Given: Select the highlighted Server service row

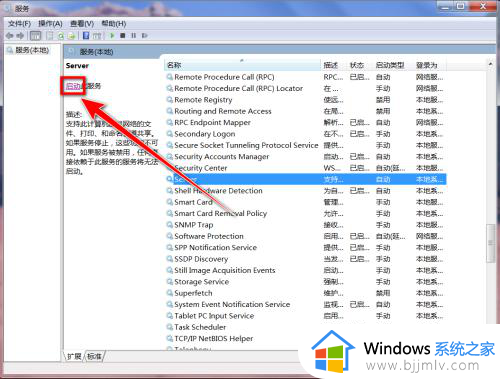Looking at the screenshot, I should (306, 179).
